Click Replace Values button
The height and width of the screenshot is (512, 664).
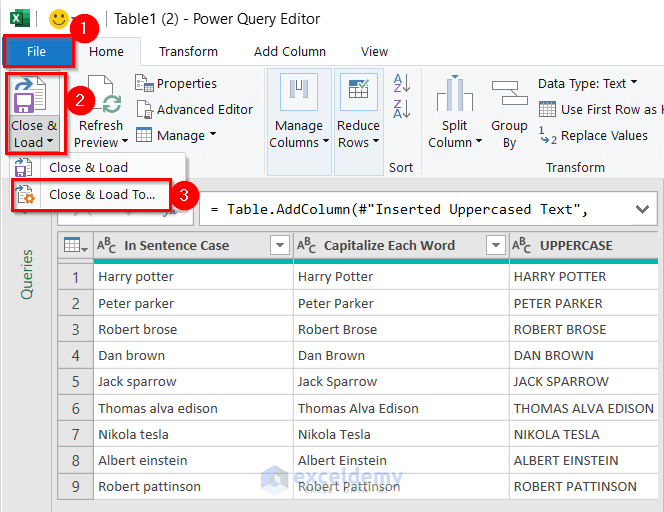pos(603,135)
